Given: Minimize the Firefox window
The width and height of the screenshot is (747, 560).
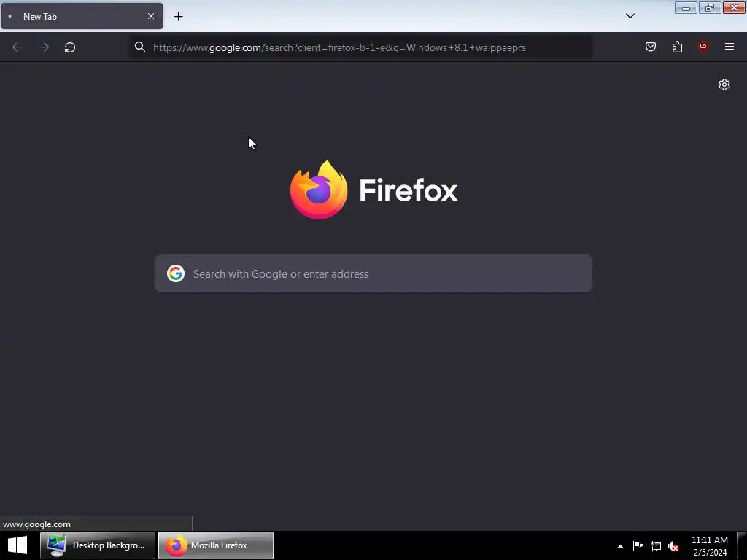Looking at the screenshot, I should coord(686,7).
